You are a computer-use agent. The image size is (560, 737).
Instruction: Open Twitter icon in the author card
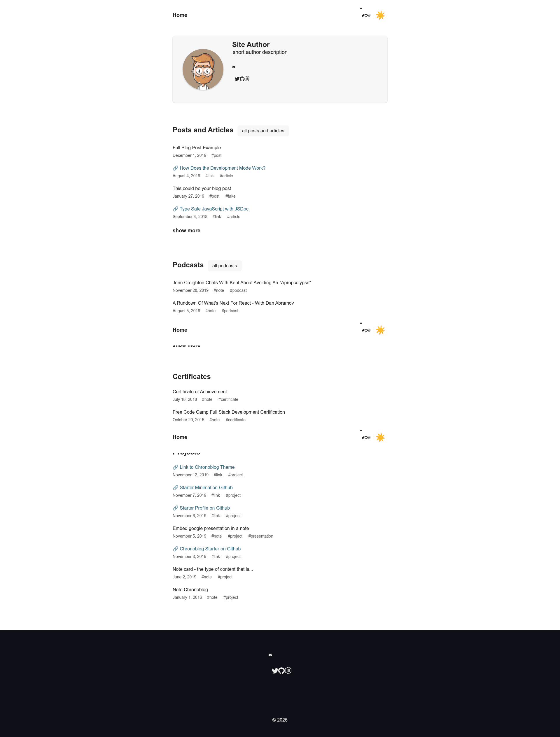click(x=237, y=79)
